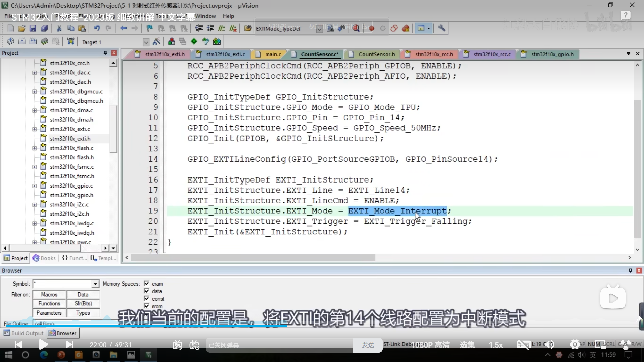Click the Macros filter button

tap(49, 294)
